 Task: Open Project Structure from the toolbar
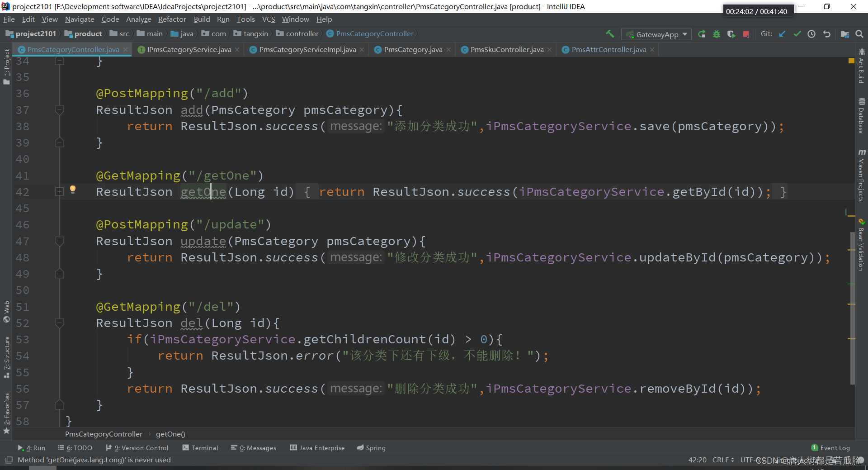pos(844,34)
